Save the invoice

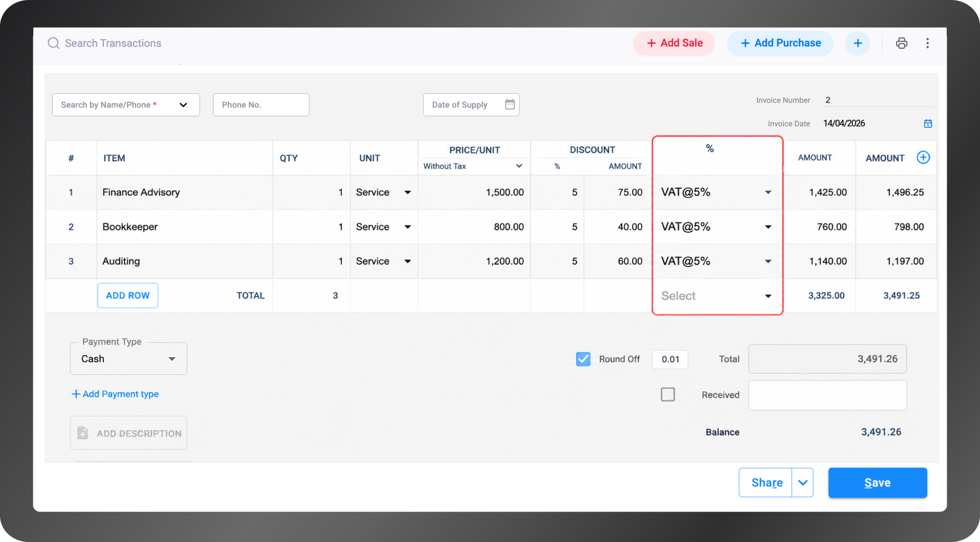(x=877, y=483)
